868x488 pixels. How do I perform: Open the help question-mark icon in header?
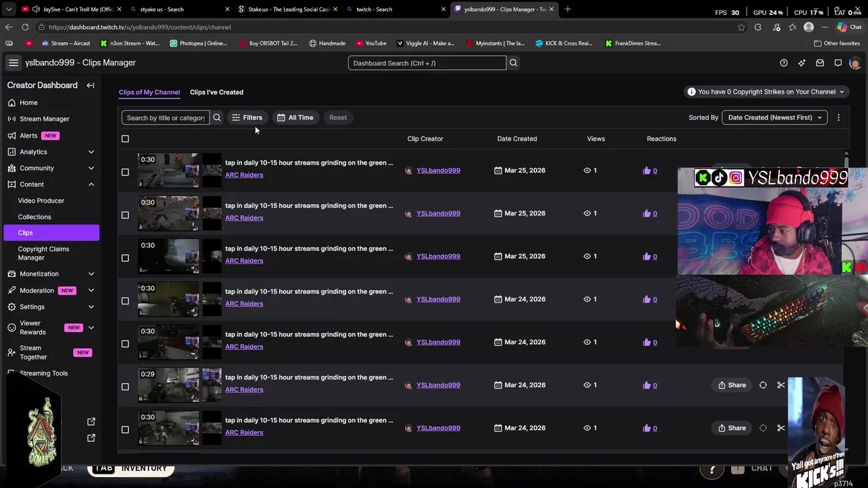point(784,63)
